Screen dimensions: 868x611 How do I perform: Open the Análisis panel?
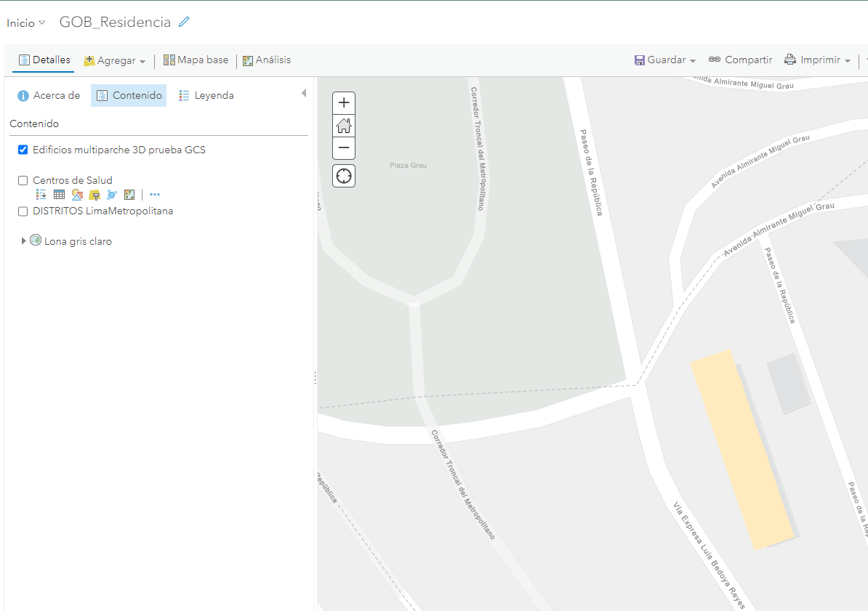pyautogui.click(x=267, y=60)
